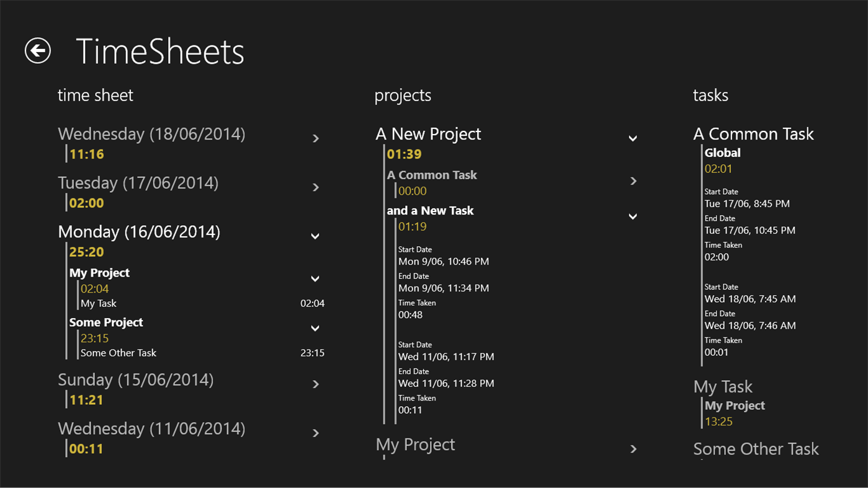
Task: Collapse My Project under Monday's entry
Action: (315, 278)
